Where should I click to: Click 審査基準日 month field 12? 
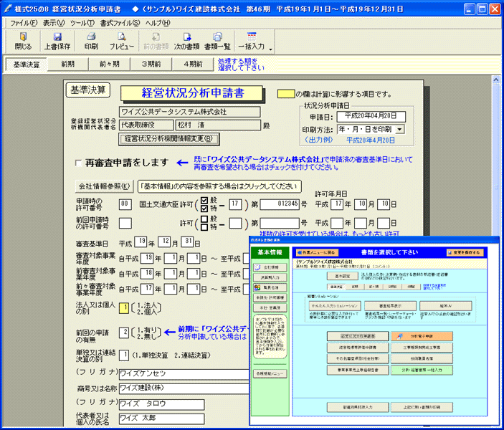[x=164, y=242]
